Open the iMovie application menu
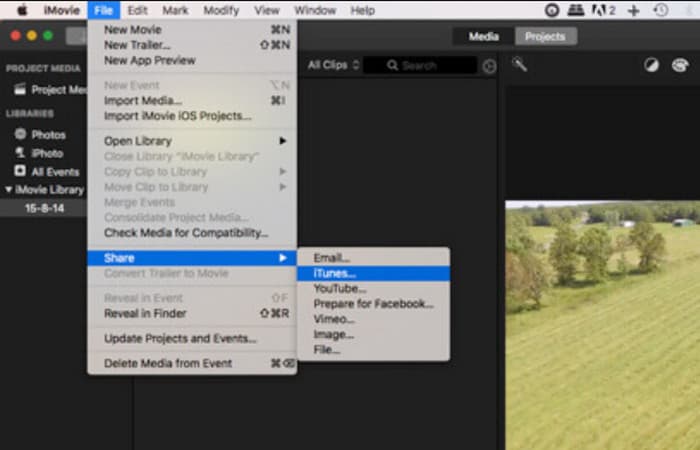Image resolution: width=700 pixels, height=450 pixels. (62, 10)
